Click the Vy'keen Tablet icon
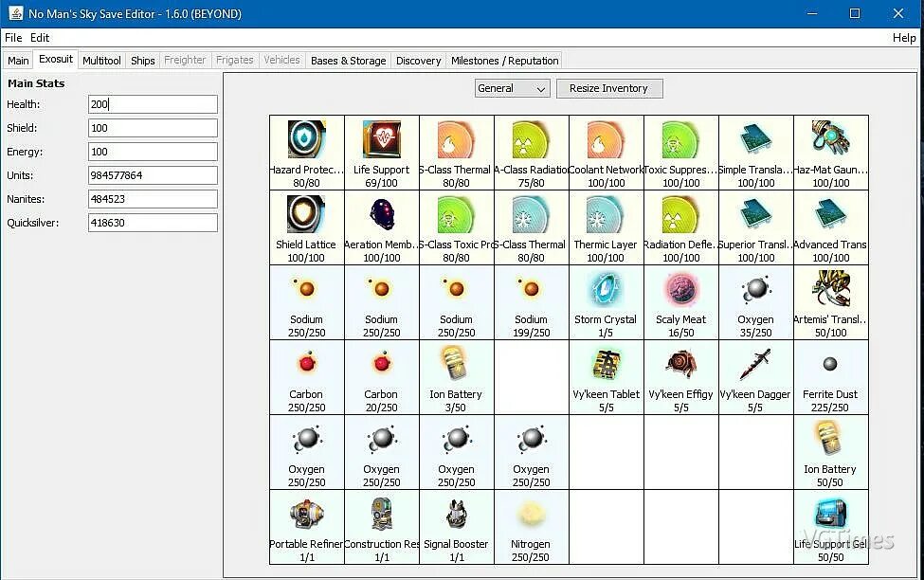This screenshot has width=924, height=580. click(x=606, y=364)
